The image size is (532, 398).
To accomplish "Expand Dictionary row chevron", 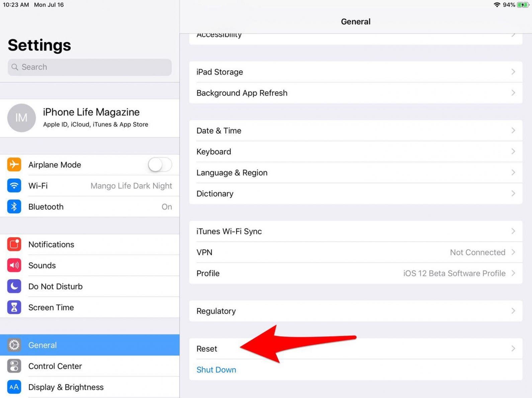I will coord(513,193).
